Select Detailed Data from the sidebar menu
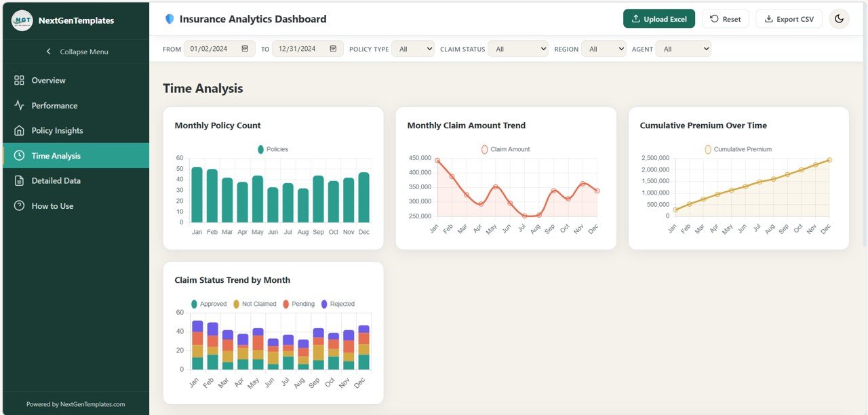This screenshot has height=415, width=868. [56, 180]
